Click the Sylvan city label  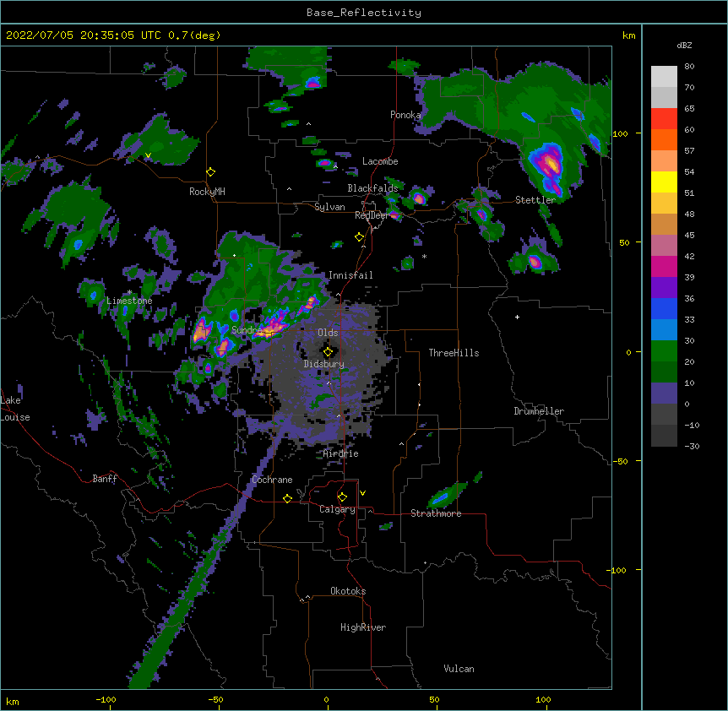(329, 207)
